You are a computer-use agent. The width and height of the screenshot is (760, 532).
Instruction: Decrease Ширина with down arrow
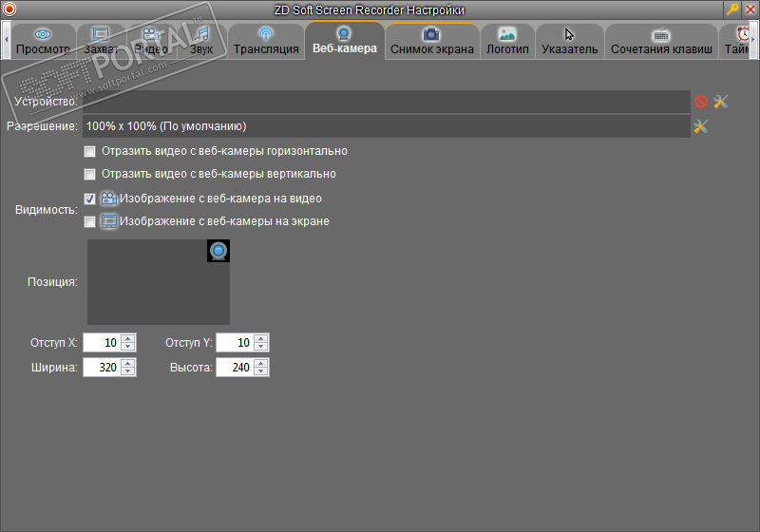tap(128, 371)
